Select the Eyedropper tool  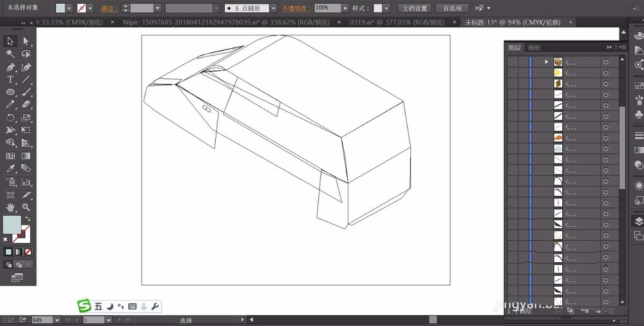[10, 169]
